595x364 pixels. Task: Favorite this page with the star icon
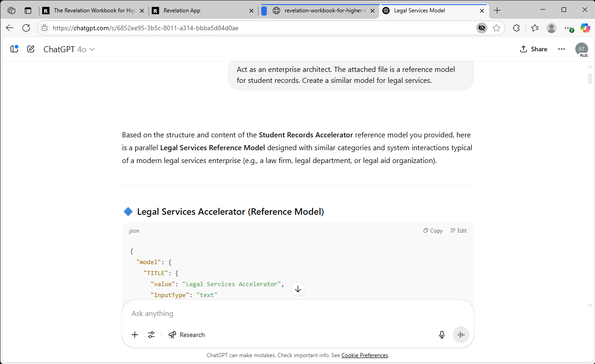496,28
